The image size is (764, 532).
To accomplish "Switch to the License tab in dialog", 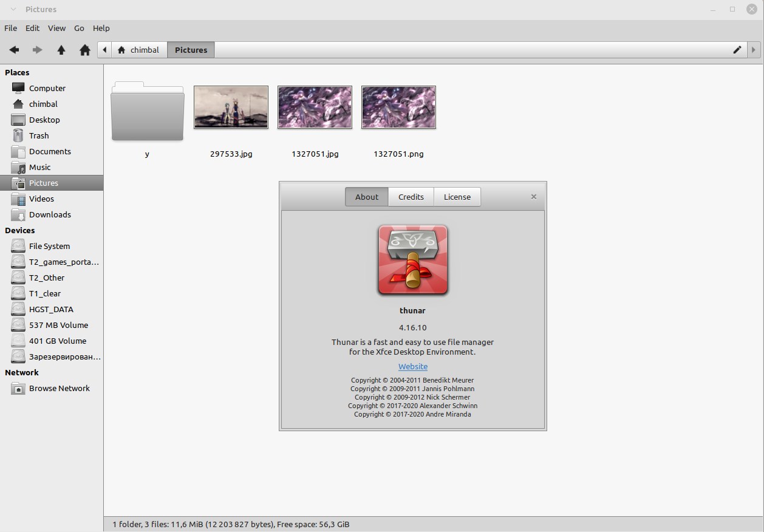I will (457, 197).
